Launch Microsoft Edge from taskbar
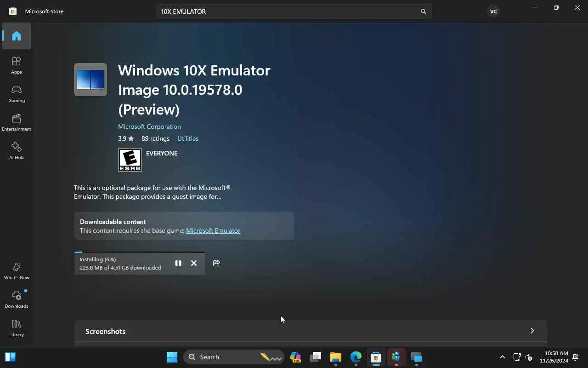 356,357
